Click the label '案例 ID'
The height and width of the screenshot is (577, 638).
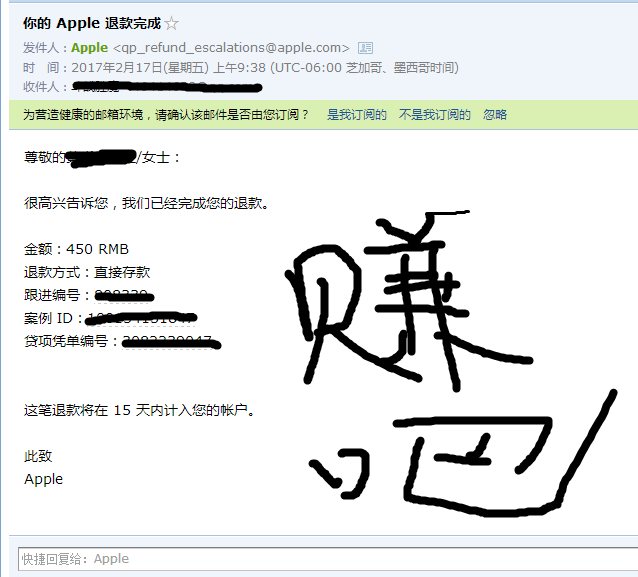coord(48,318)
